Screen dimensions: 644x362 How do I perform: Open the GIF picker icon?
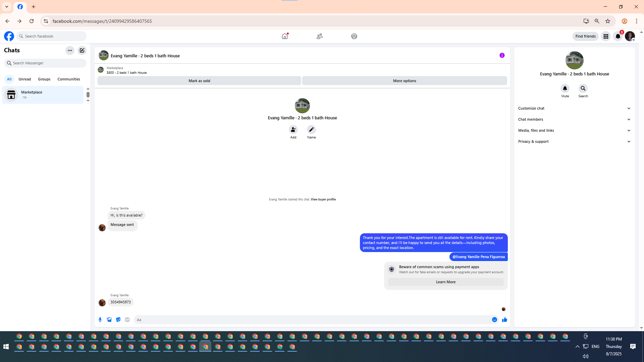point(127,320)
